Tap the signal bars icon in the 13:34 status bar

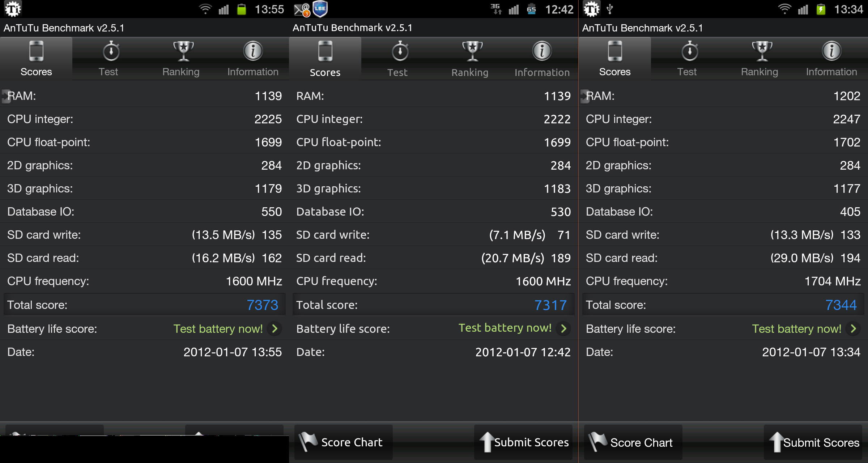[x=803, y=9]
